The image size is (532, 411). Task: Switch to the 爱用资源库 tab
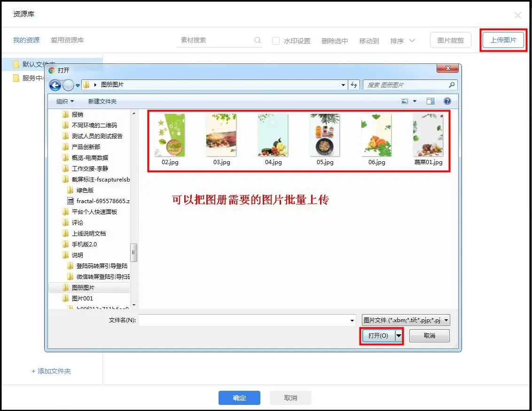coord(67,40)
